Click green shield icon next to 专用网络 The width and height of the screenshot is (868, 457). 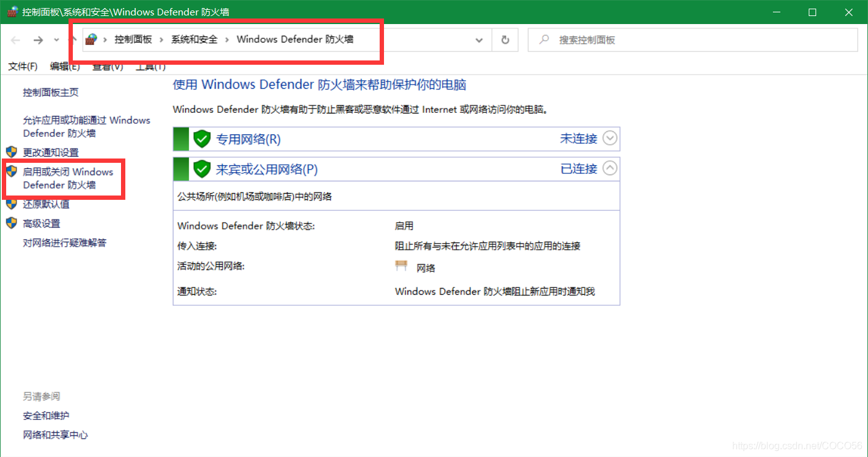[x=202, y=139]
